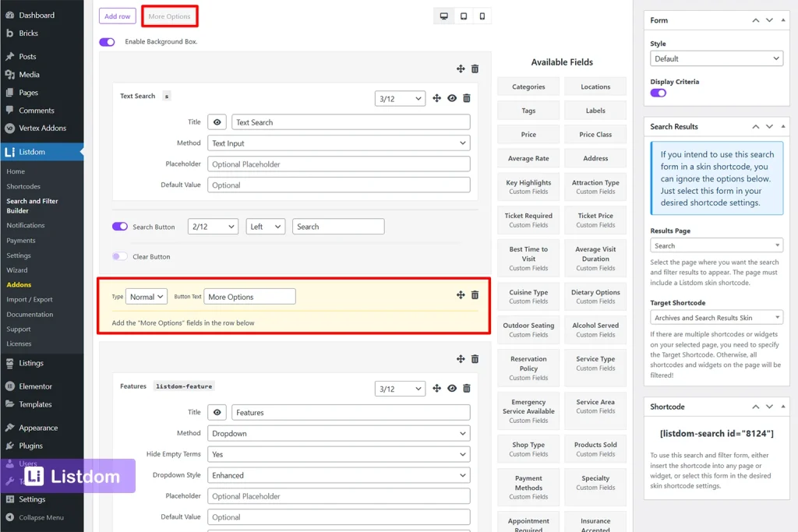Delete the Text Search field with its trash icon
The width and height of the screenshot is (798, 532).
(466, 98)
